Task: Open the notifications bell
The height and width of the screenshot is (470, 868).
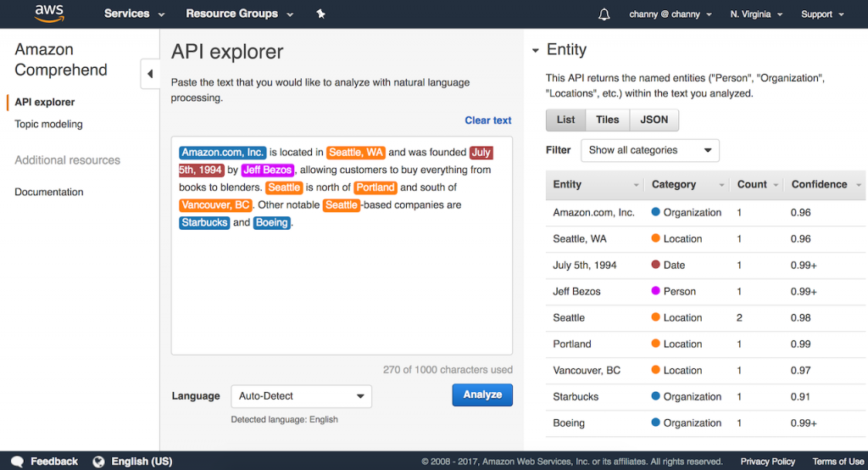Action: click(x=604, y=14)
